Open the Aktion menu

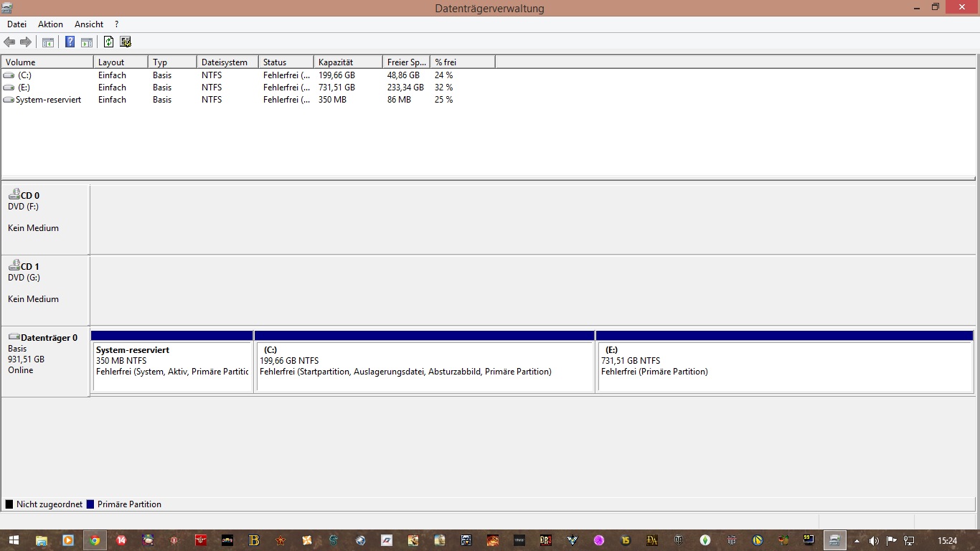pyautogui.click(x=50, y=24)
